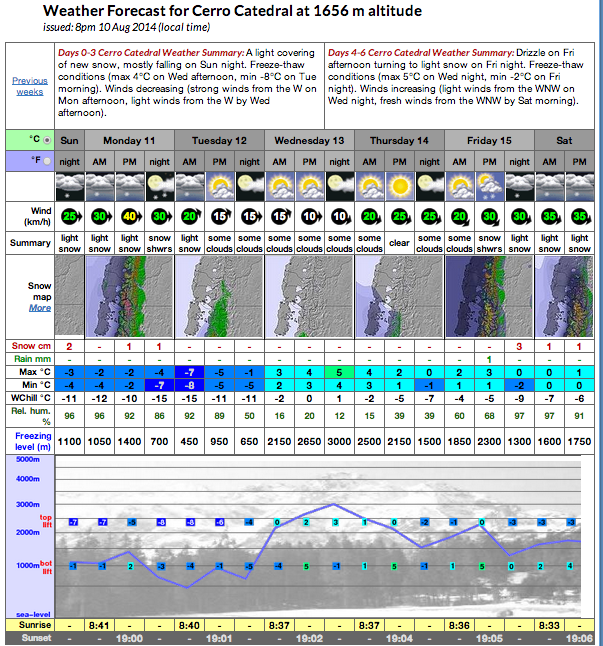Click Wednesday PM black 10 wind icon
The height and width of the screenshot is (646, 603).
pyautogui.click(x=310, y=216)
